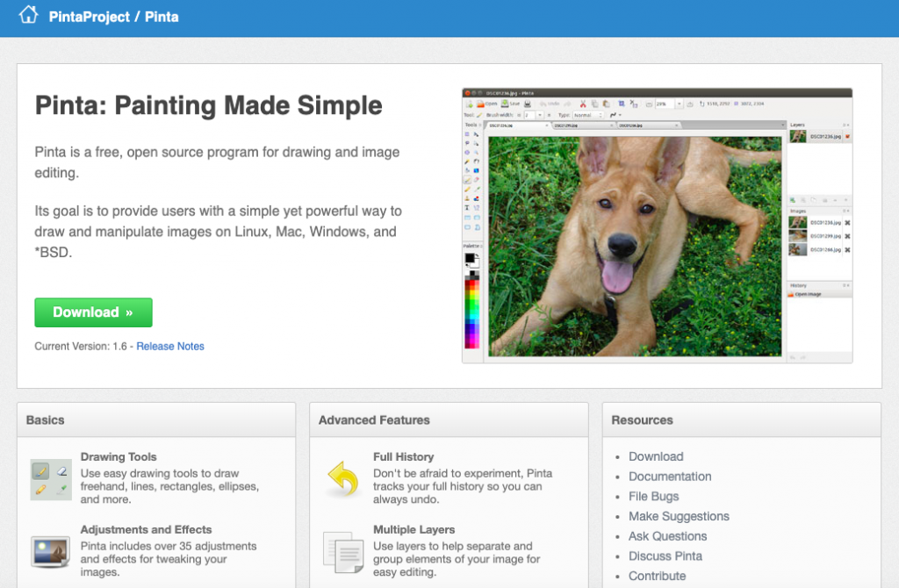Open the Make Suggestions resource link

point(679,516)
